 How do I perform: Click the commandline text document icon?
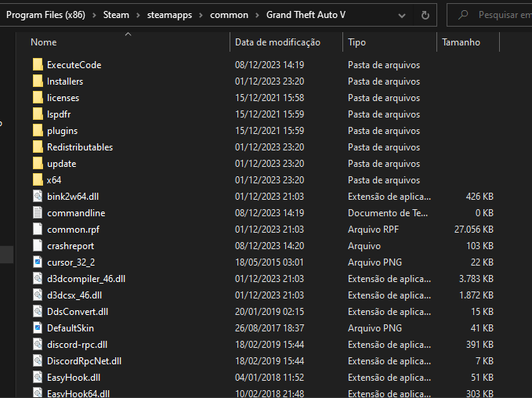click(x=38, y=213)
